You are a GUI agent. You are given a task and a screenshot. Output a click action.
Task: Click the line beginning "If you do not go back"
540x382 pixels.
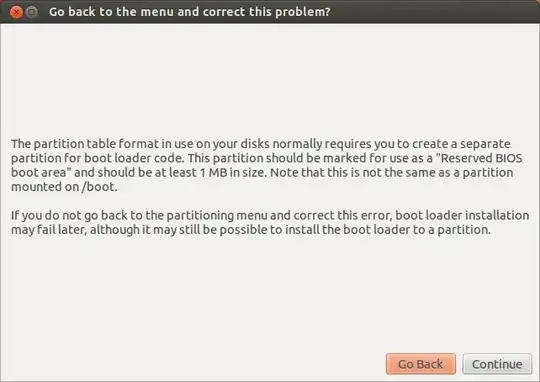click(270, 216)
